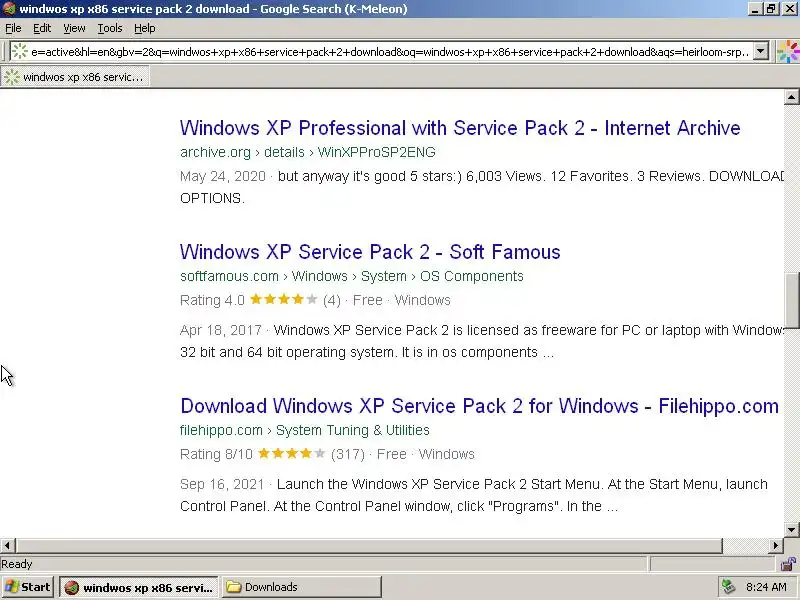Click the 'windwos xp x86 servi...' taskbar button
800x600 pixels.
[139, 587]
